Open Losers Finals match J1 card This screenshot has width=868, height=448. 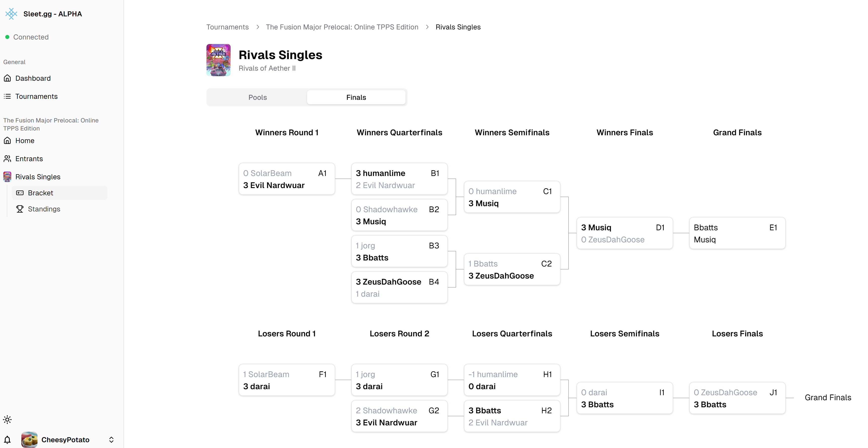[737, 398]
